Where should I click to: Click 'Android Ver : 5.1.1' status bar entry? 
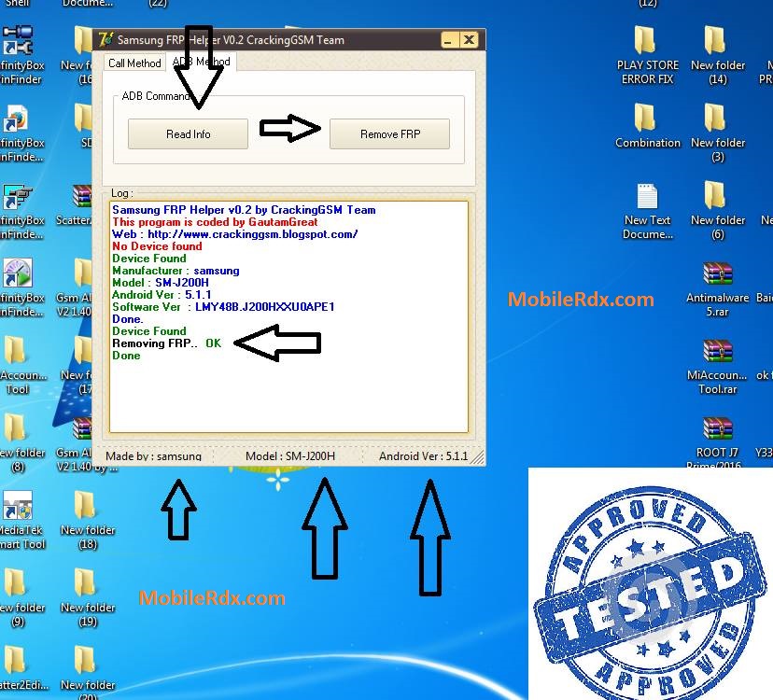pos(424,456)
